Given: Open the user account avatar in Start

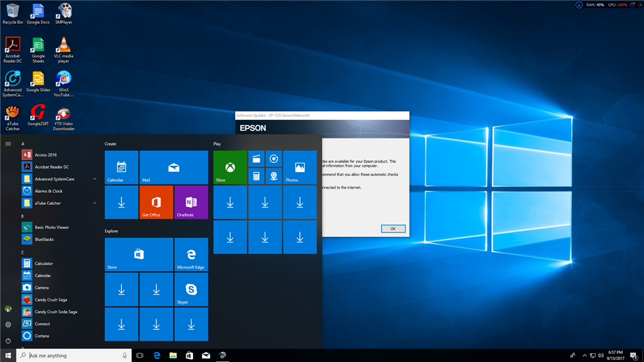Looking at the screenshot, I should [x=8, y=309].
